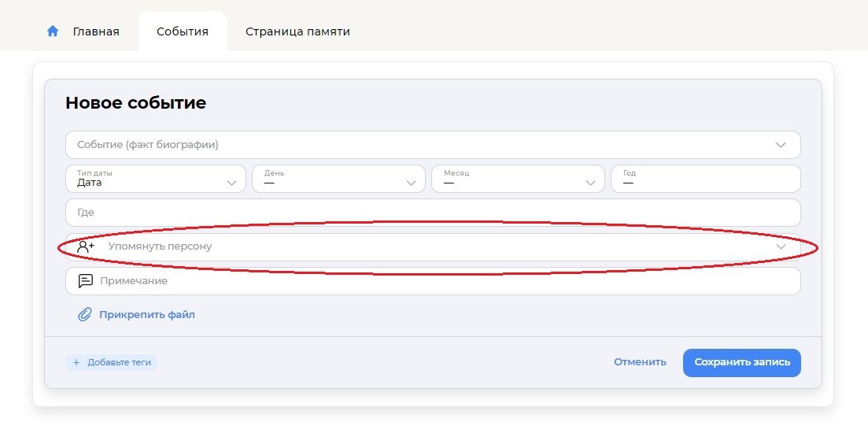The width and height of the screenshot is (868, 437).
Task: Switch to the Главная tab
Action: (96, 31)
